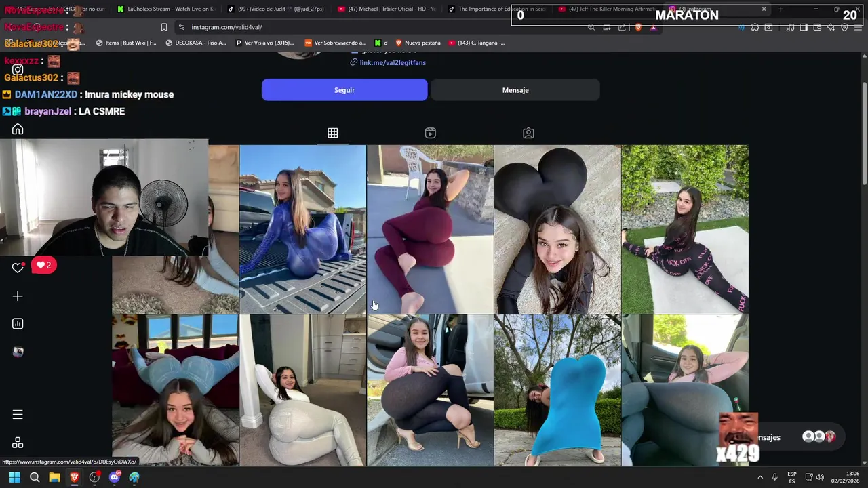Viewport: 868px width, 488px height.
Task: Open the white outfit hallway photo thumbnail
Action: pos(302,390)
